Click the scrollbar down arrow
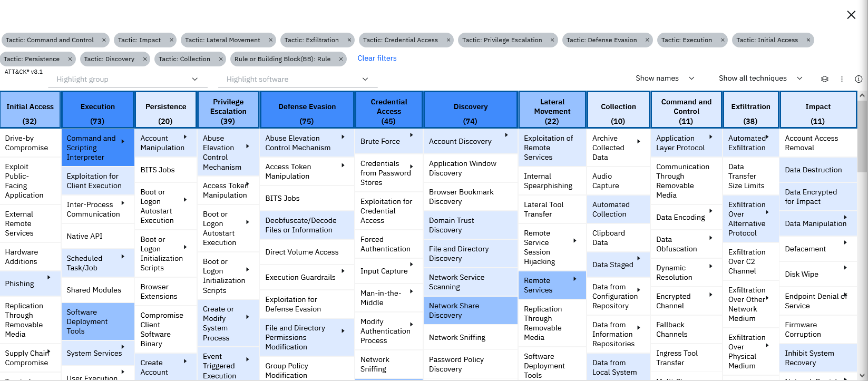The image size is (868, 381). (862, 376)
